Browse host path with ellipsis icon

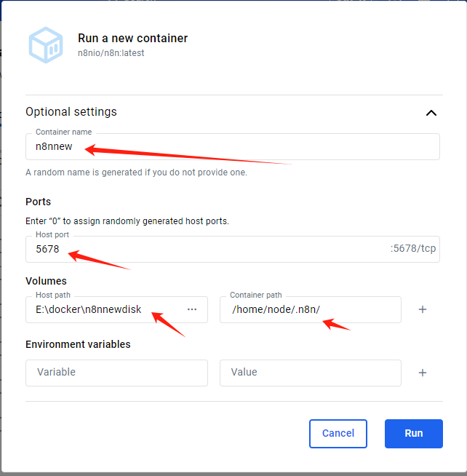192,309
